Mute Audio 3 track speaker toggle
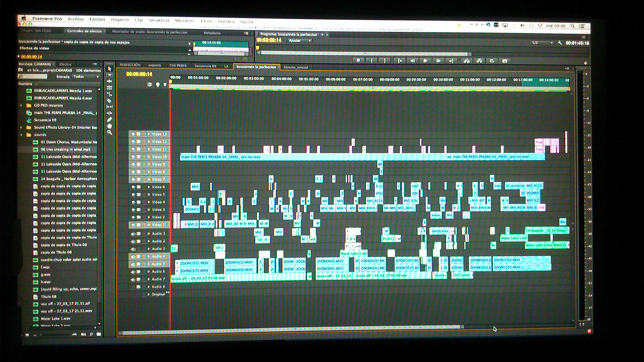644x362 pixels. coord(133,249)
